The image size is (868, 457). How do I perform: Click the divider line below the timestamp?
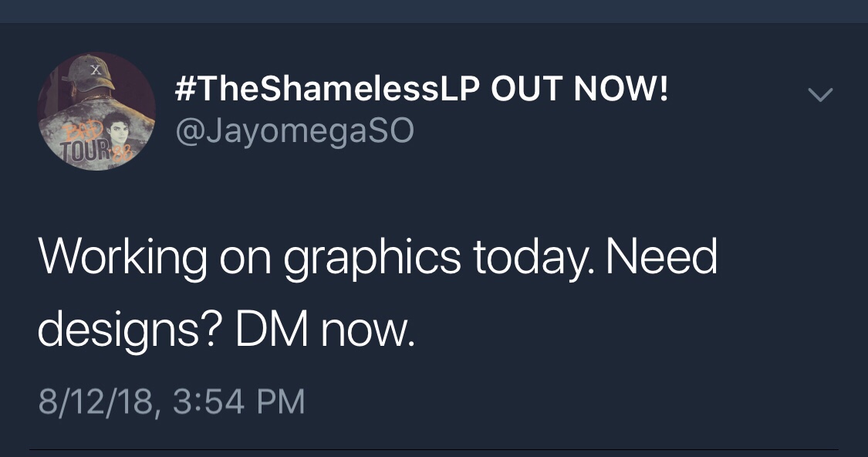point(434,449)
